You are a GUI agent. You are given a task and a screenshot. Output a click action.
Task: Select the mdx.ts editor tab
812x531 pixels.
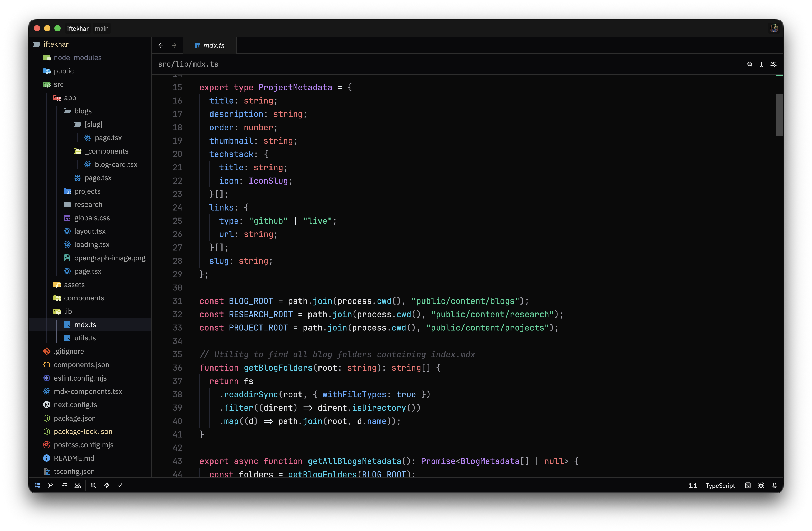click(209, 45)
